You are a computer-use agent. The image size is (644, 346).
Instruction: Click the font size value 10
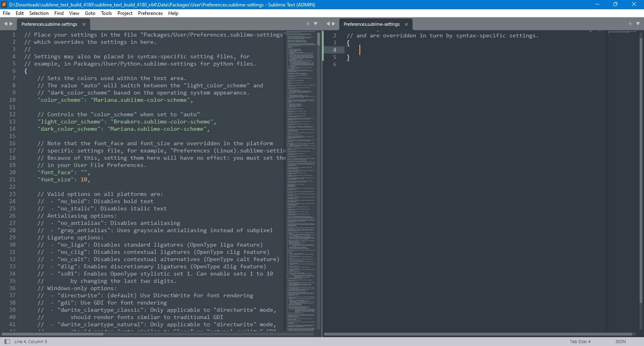click(x=84, y=179)
